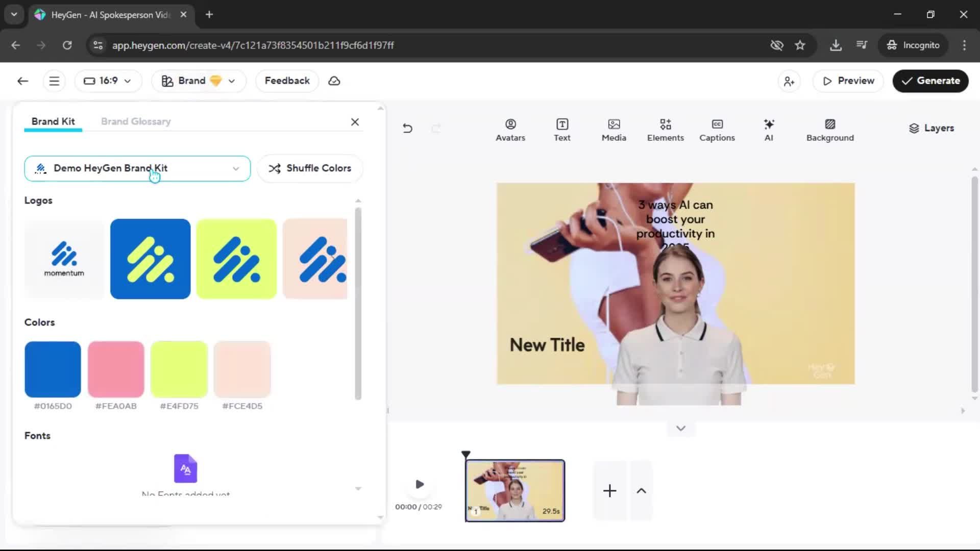980x551 pixels.
Task: Expand the Brand menu dropdown
Action: [199, 81]
